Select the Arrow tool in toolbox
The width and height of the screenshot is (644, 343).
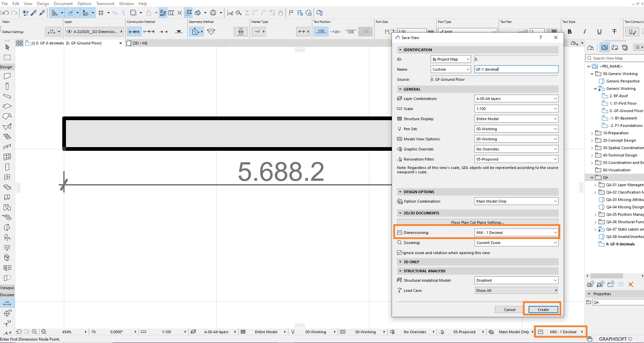pos(7,47)
